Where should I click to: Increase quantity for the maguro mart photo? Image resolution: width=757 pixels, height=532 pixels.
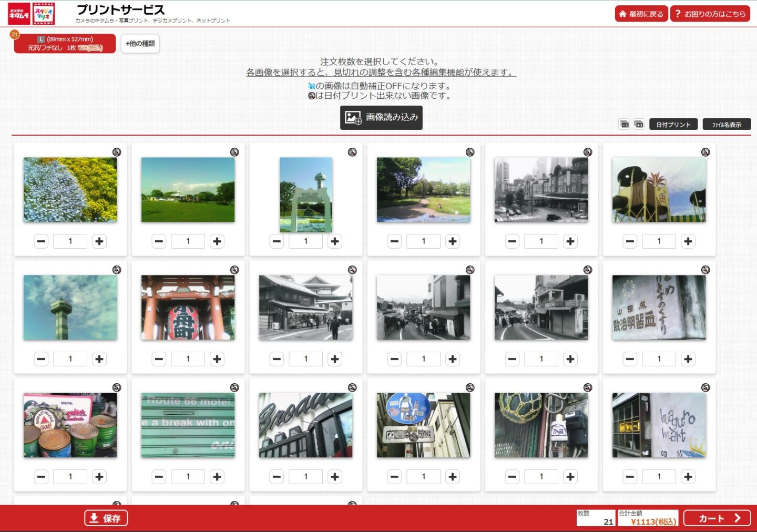(x=688, y=477)
